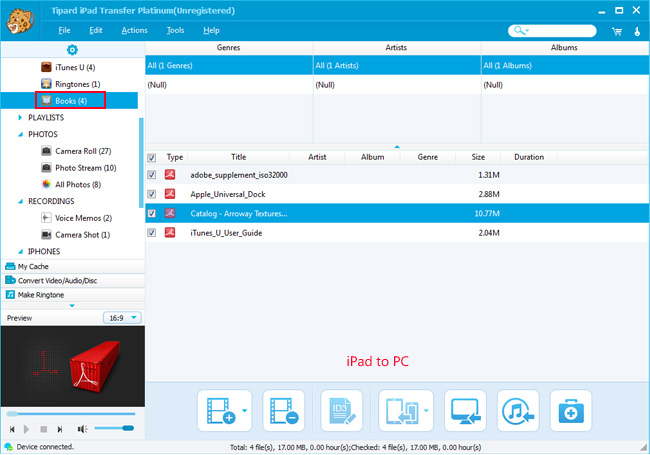Open Camera Roll (27) photos
Screen dimensions: 650x455
tap(76, 151)
